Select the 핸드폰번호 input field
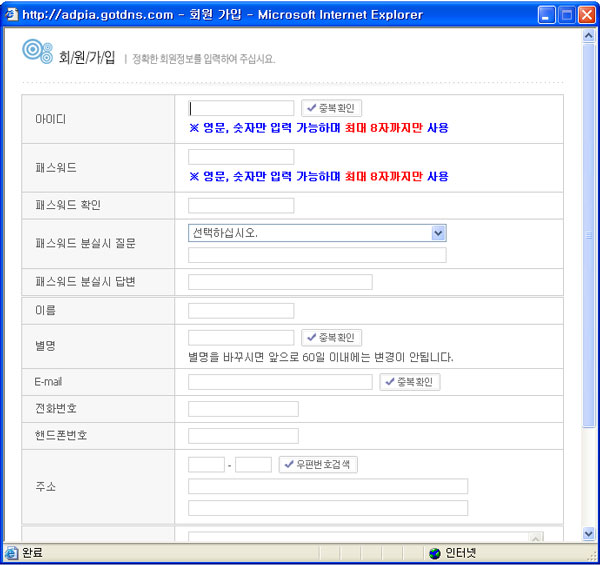 (x=243, y=436)
